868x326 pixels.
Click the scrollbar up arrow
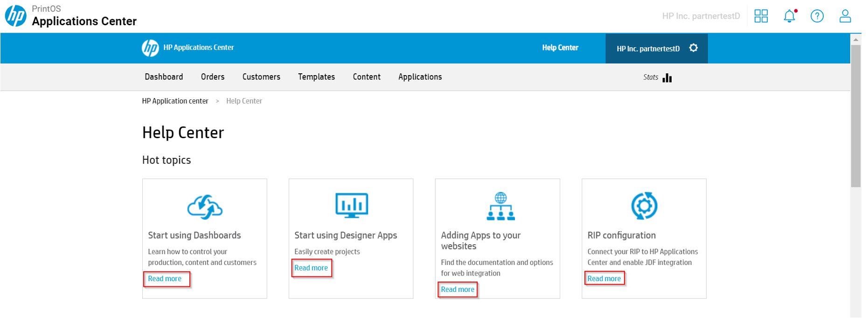(x=855, y=40)
